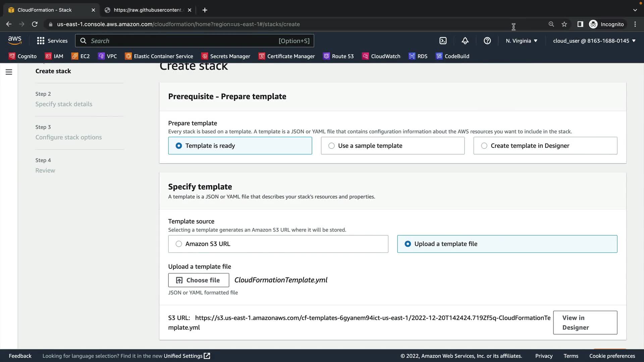Expand the browser tab search chevron
Viewport: 644px width, 362px height.
(x=635, y=10)
